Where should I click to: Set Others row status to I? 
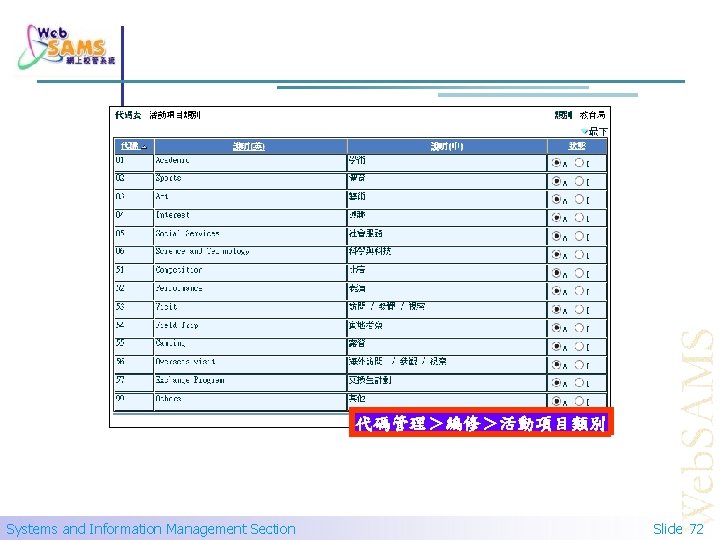[579, 401]
